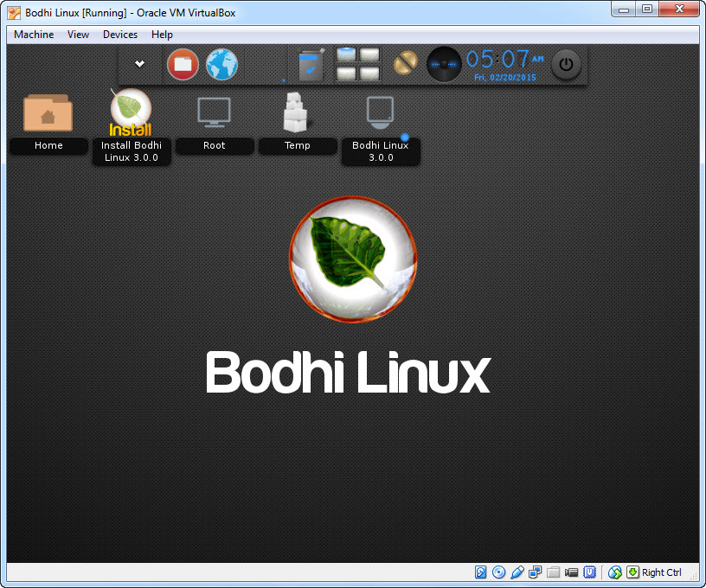
Task: Open the Help menu in VirtualBox
Action: (162, 35)
